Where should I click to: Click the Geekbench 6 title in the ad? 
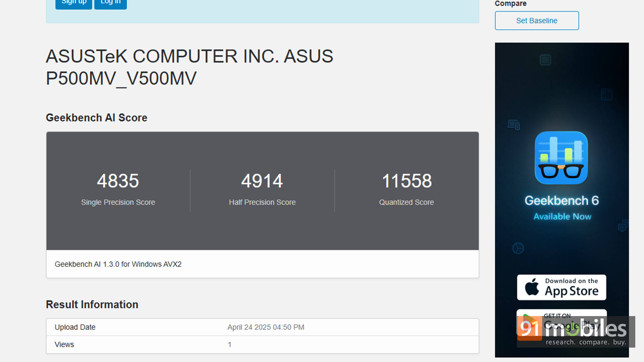[562, 200]
